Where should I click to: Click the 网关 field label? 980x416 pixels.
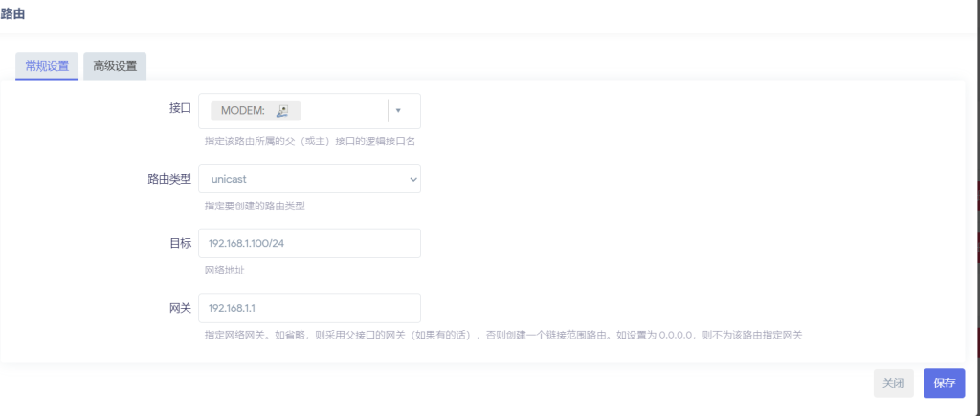coord(179,308)
